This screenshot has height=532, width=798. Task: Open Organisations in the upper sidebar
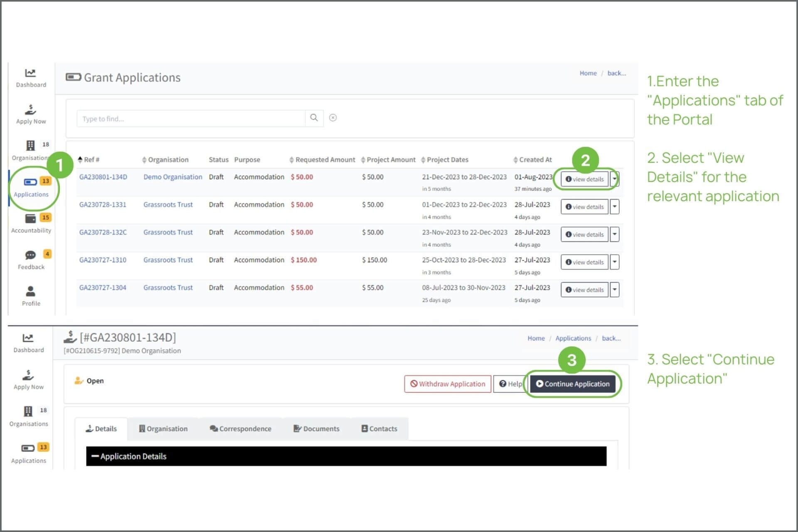(31, 151)
